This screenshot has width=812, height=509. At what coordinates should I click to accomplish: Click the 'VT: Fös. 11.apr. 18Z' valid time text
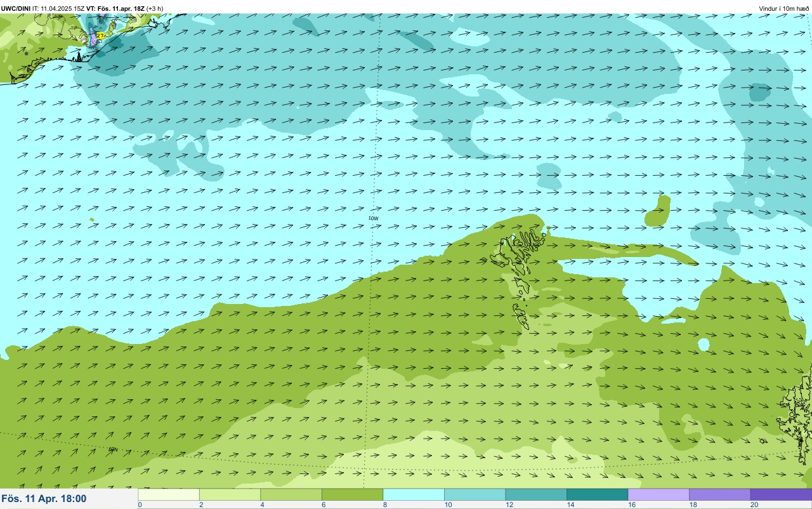[115, 8]
